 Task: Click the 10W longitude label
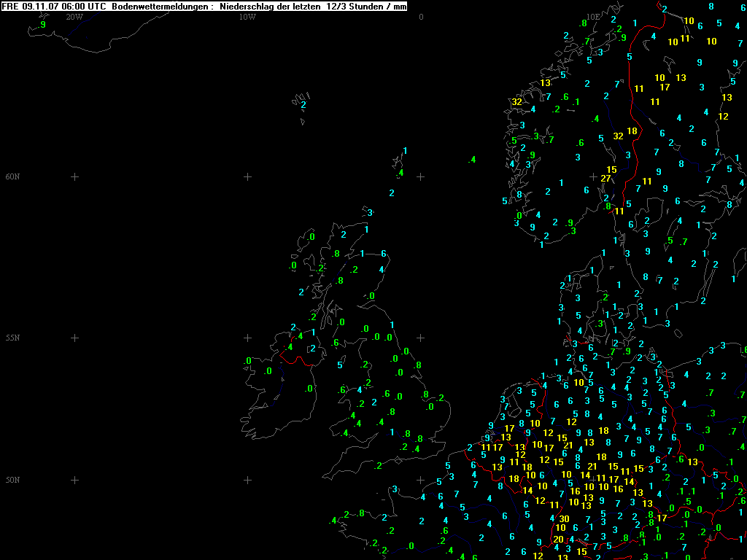pos(247,16)
